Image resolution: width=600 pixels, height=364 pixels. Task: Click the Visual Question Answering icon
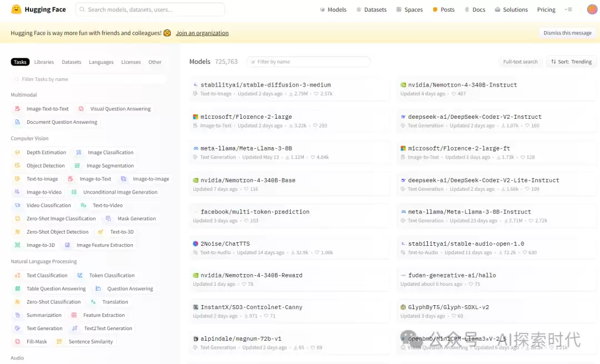click(81, 109)
